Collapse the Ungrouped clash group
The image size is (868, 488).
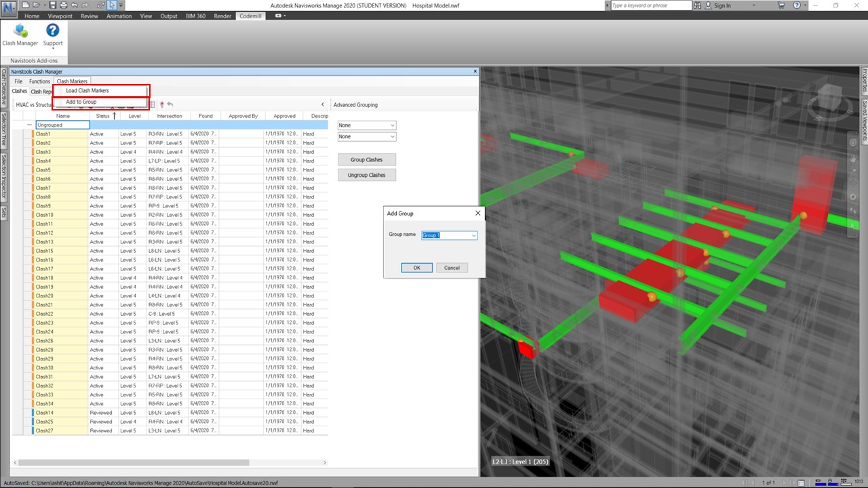coord(29,125)
